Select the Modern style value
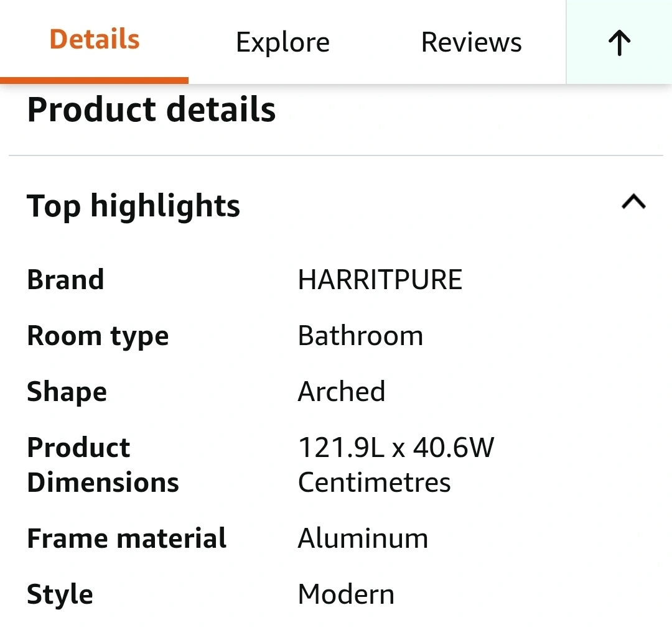Viewport: 672px width, 628px height. (346, 594)
